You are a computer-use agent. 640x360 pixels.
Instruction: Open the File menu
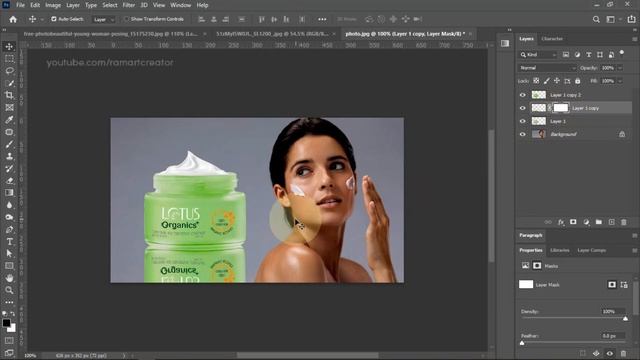(x=20, y=5)
